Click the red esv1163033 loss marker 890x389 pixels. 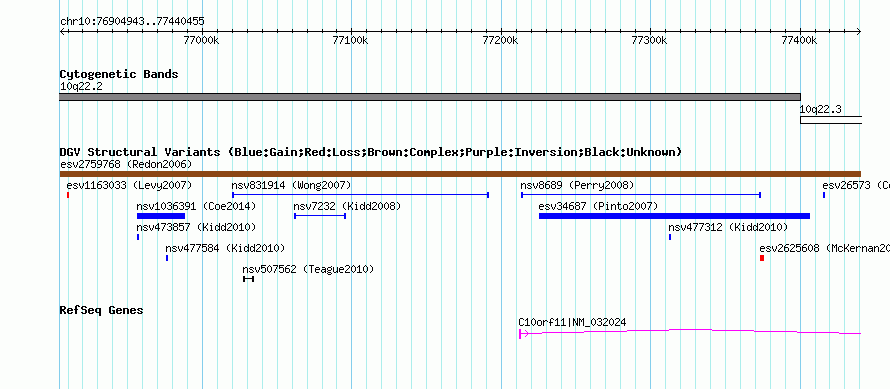tap(68, 195)
